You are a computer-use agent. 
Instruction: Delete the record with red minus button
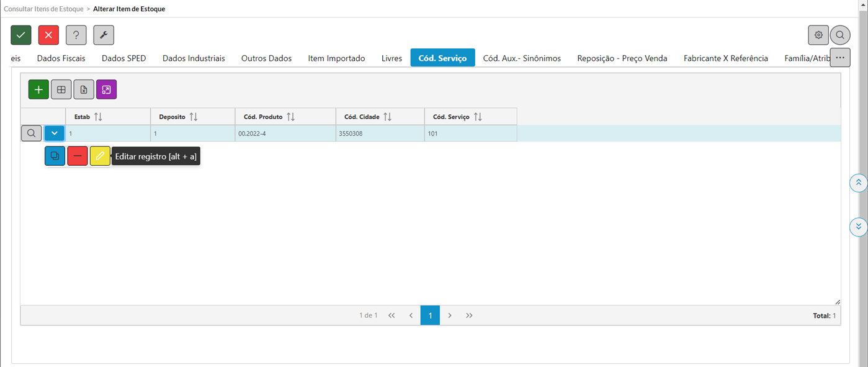78,156
